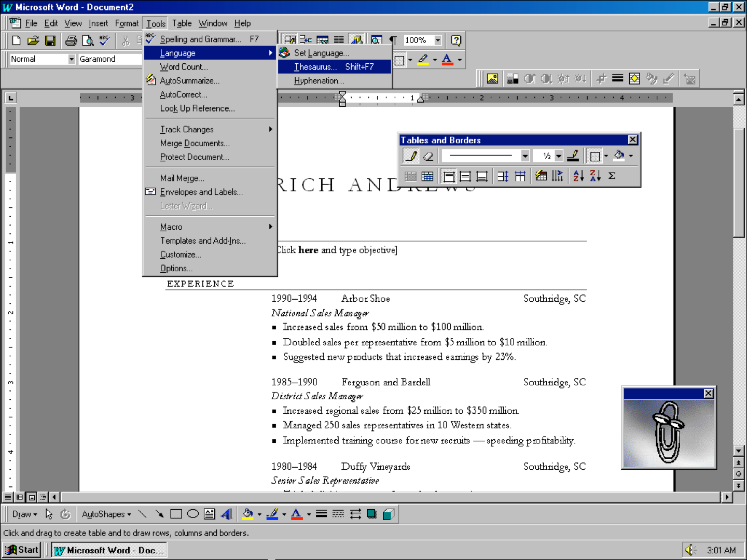Click the Insert Picture icon

pos(492,79)
